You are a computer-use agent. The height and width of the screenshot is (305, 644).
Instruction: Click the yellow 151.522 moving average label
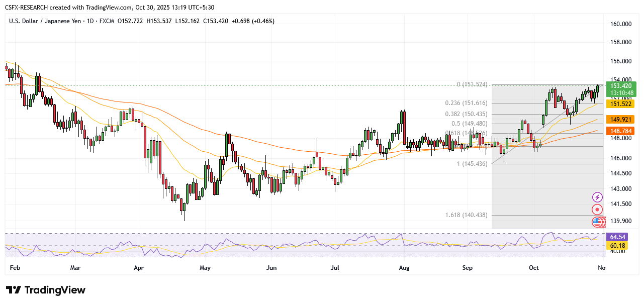(621, 104)
